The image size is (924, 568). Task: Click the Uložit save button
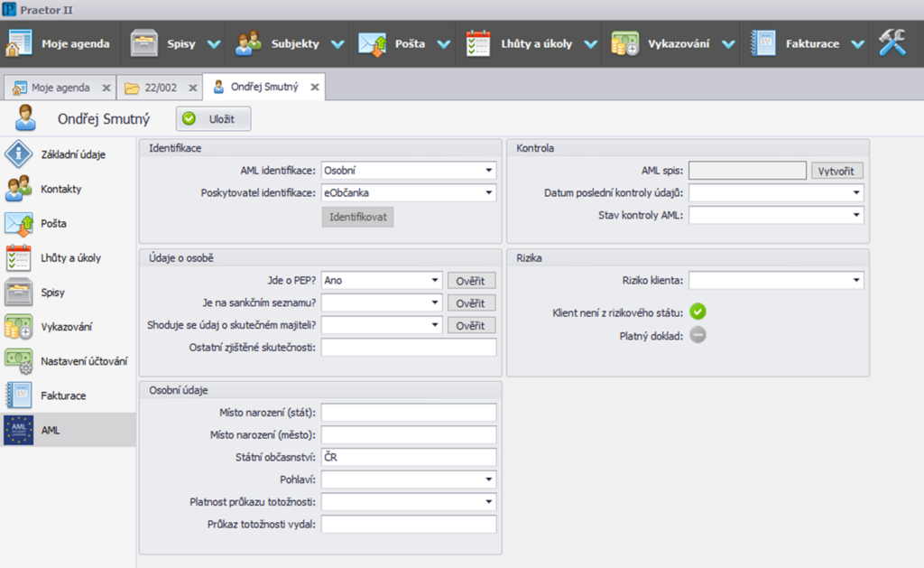(x=213, y=119)
